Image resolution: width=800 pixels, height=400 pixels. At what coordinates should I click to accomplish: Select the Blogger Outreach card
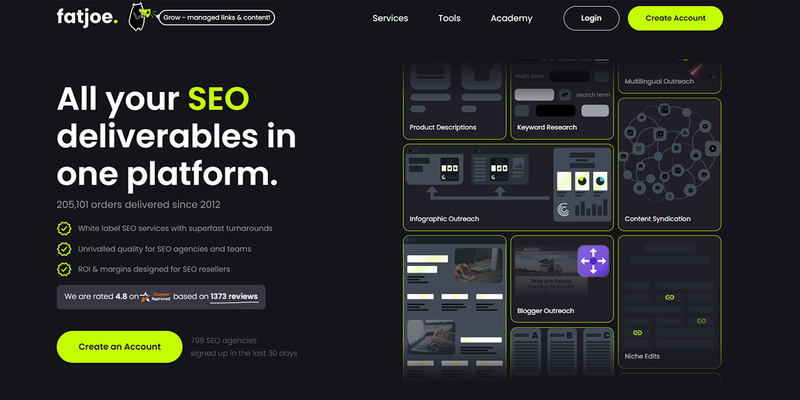pyautogui.click(x=562, y=279)
